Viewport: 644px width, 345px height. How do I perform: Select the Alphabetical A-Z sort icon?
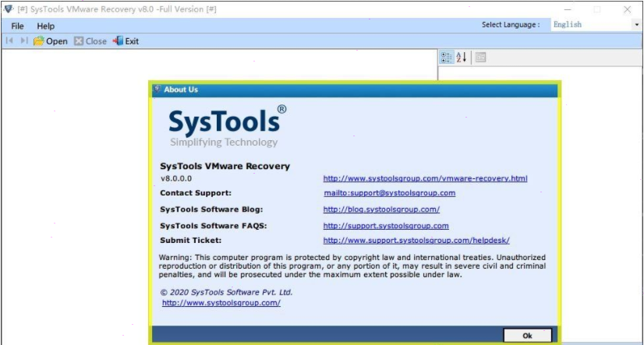462,58
